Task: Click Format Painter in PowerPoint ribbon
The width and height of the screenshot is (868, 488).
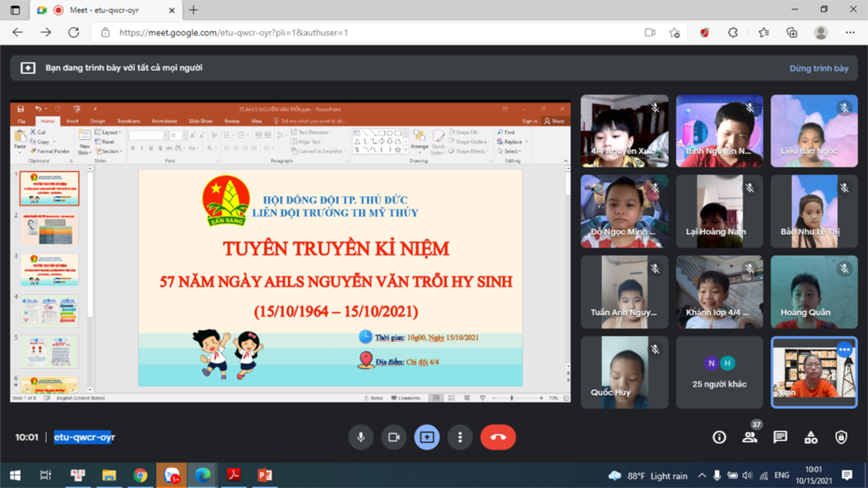Action: click(51, 151)
